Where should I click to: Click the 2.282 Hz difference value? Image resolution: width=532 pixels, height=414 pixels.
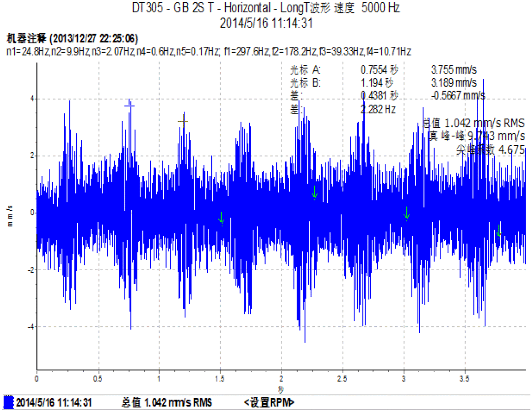(378, 109)
